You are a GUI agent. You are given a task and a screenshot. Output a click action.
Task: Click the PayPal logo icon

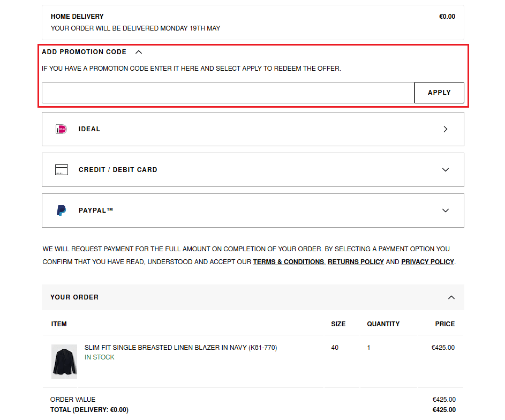click(x=62, y=211)
